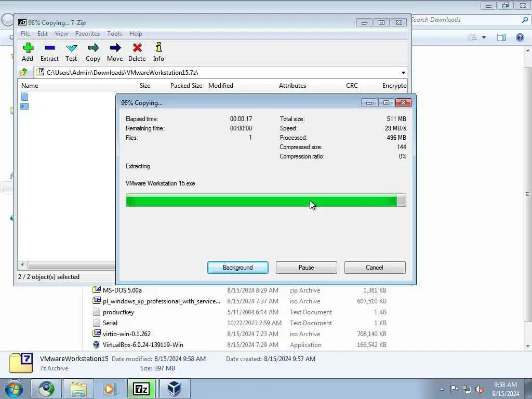Sort by Modified column header
This screenshot has height=399, width=532.
point(220,86)
